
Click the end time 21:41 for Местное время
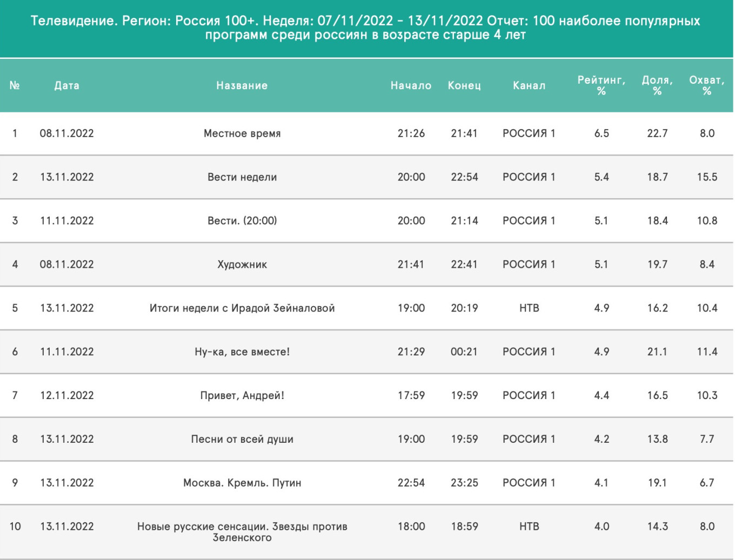pos(464,133)
